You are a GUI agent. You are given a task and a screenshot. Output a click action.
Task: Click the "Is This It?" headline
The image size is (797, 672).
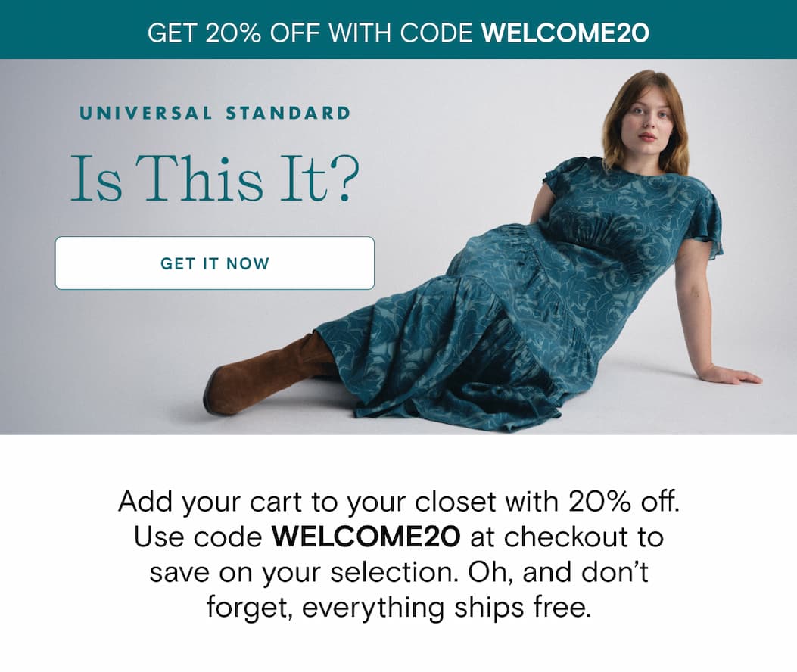pyautogui.click(x=214, y=179)
